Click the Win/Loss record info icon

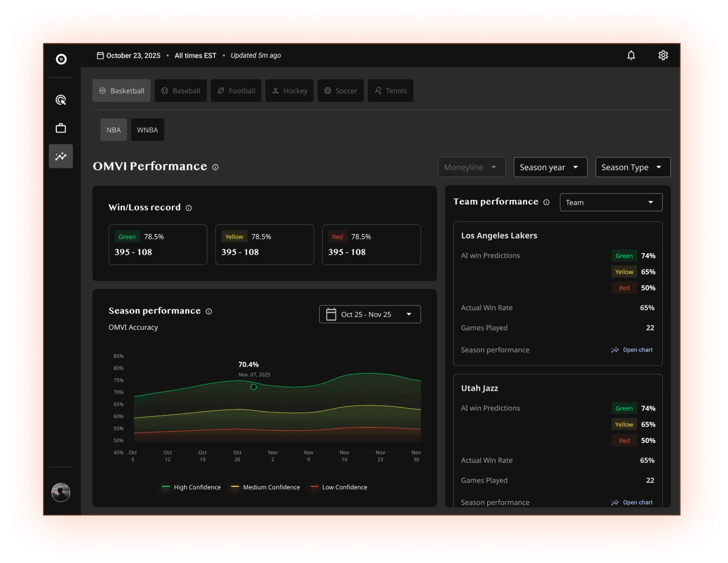pyautogui.click(x=188, y=208)
